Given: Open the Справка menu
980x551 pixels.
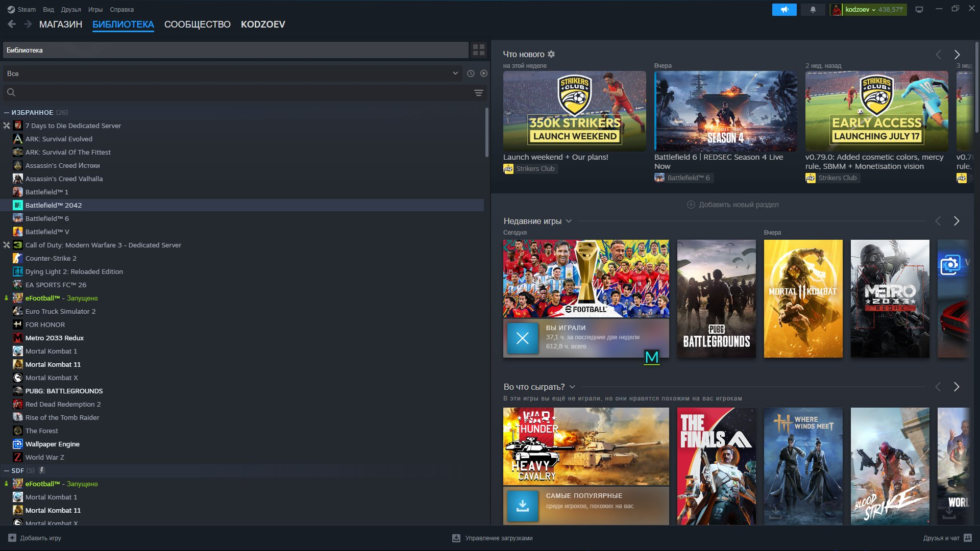Looking at the screenshot, I should coord(122,10).
